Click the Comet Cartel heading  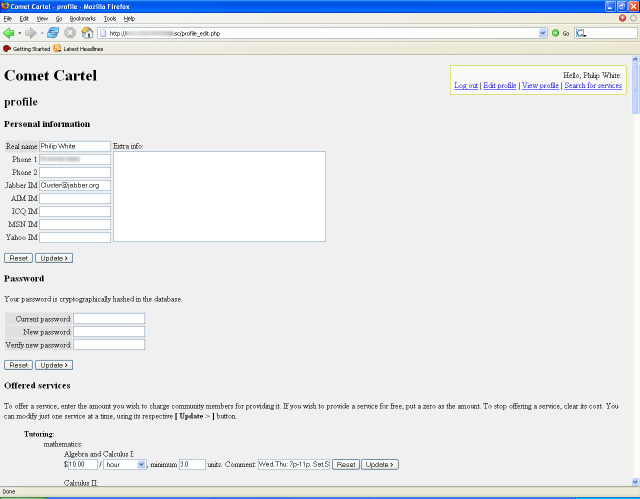tap(51, 75)
